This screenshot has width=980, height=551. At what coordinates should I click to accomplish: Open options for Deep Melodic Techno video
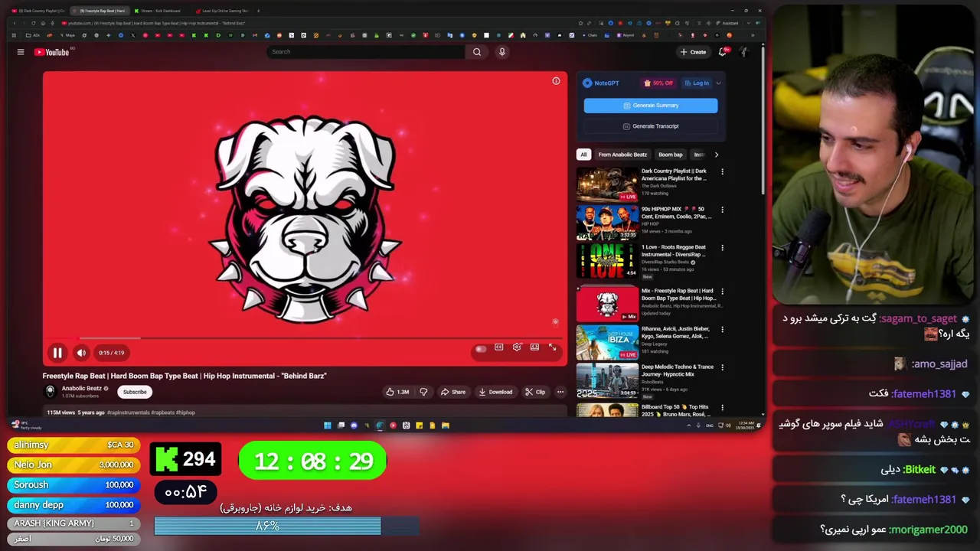[x=722, y=367]
